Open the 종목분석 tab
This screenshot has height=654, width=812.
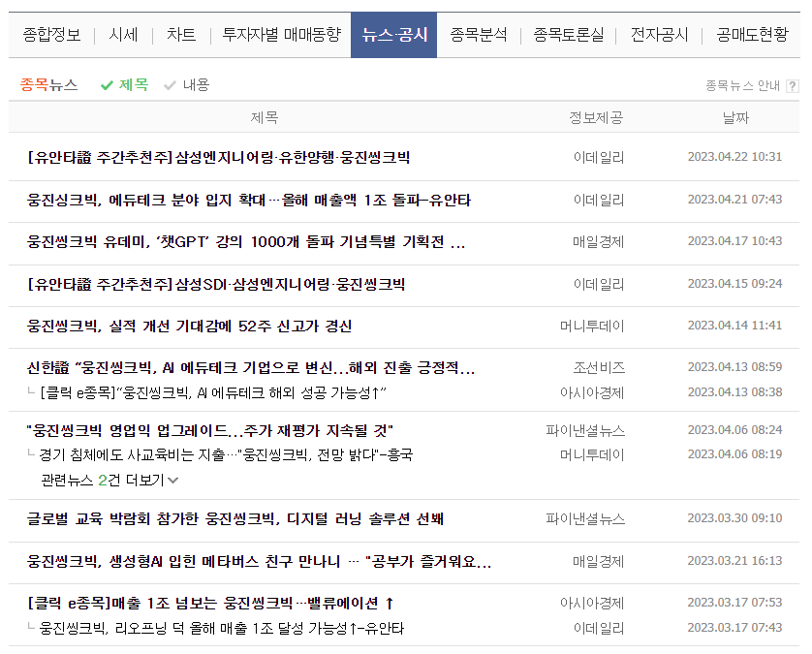[x=479, y=35]
